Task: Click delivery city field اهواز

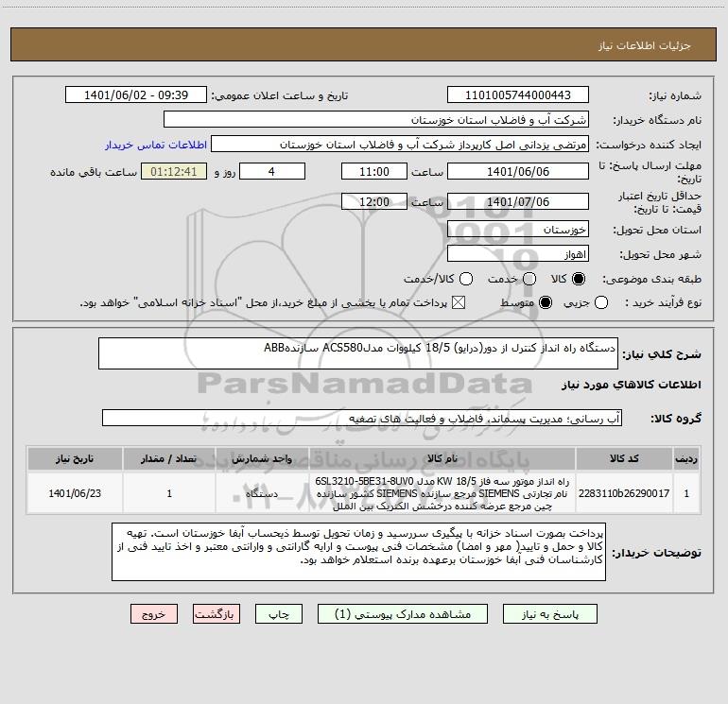Action: pyautogui.click(x=518, y=254)
